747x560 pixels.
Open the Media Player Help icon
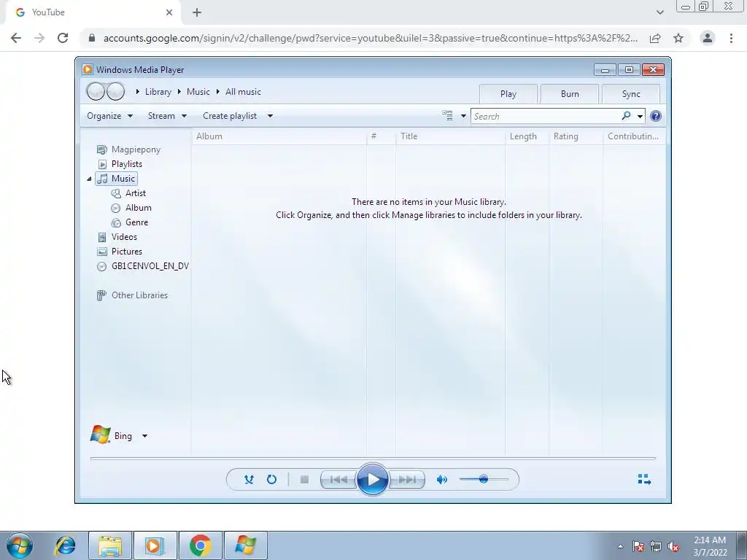coord(656,116)
